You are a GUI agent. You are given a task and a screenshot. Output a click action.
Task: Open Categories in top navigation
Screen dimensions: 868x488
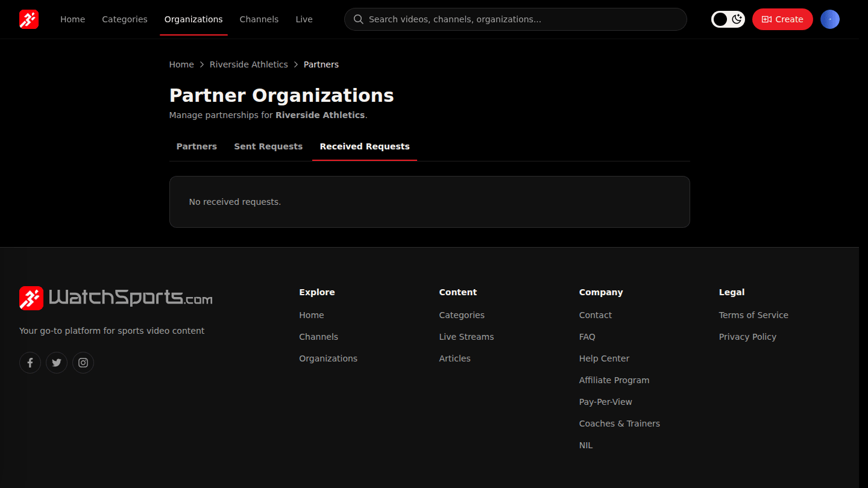pyautogui.click(x=125, y=19)
